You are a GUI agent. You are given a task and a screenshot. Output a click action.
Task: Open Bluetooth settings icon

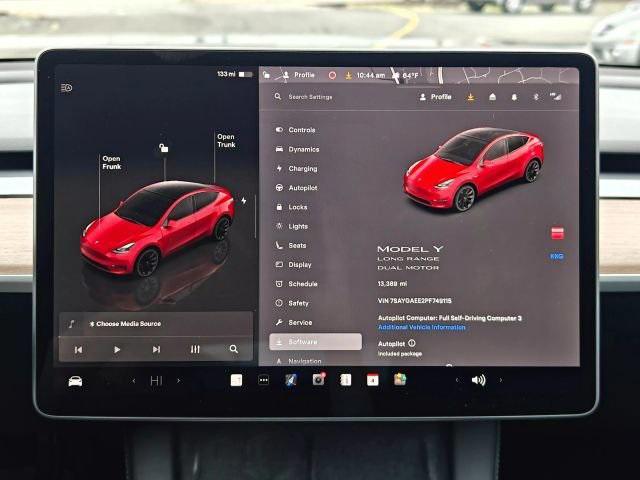pyautogui.click(x=536, y=97)
